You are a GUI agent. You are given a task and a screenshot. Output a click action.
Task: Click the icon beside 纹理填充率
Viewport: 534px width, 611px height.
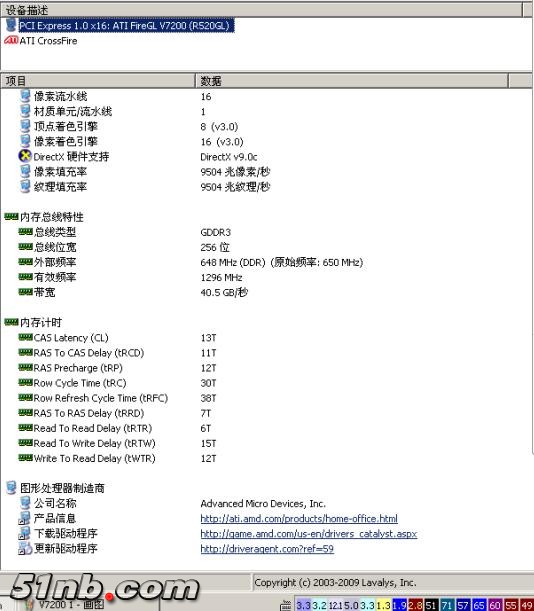[25, 187]
